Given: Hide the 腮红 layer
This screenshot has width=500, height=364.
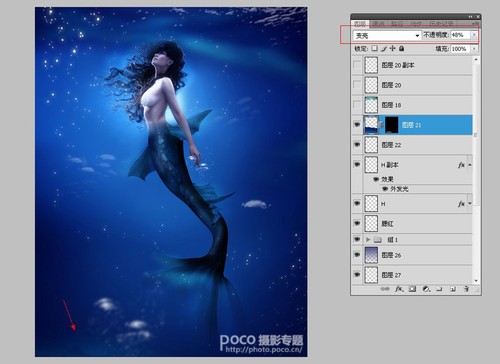Looking at the screenshot, I should pos(357,223).
